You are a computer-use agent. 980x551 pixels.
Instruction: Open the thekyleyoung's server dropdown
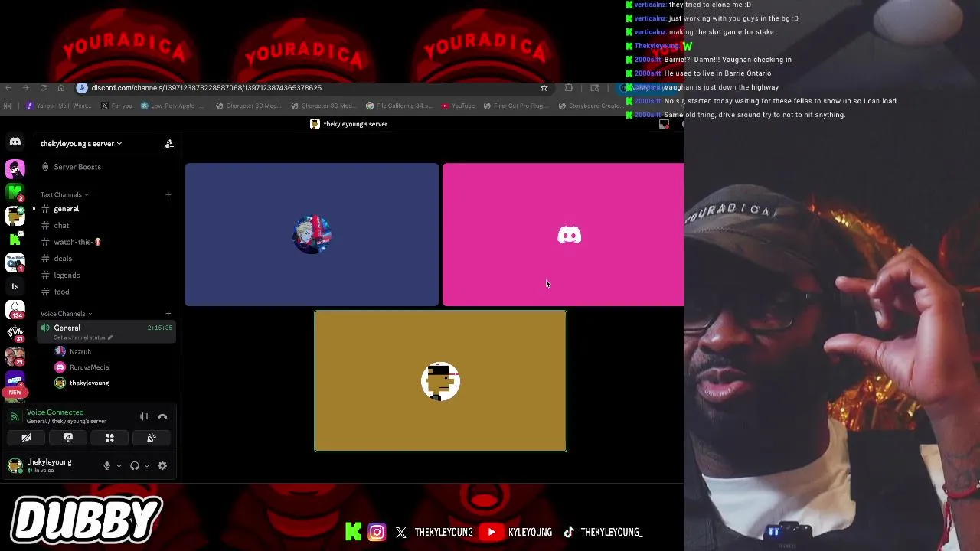(81, 143)
